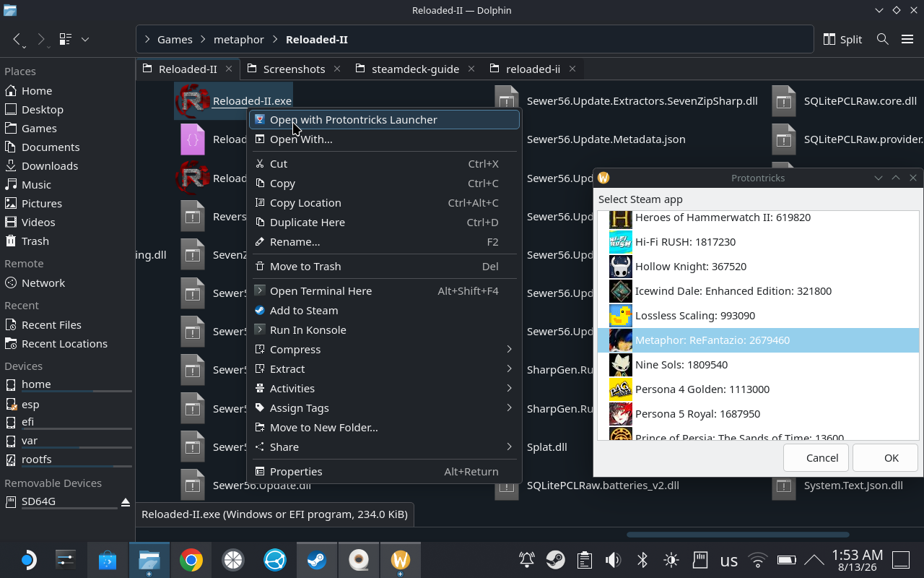Select Copy Location in the context menu
The width and height of the screenshot is (924, 578).
click(384, 202)
